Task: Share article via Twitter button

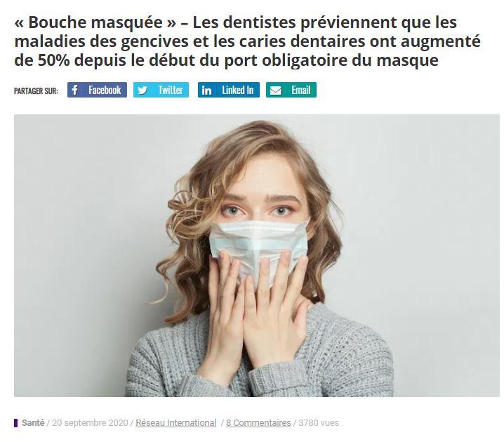Action: pyautogui.click(x=161, y=90)
